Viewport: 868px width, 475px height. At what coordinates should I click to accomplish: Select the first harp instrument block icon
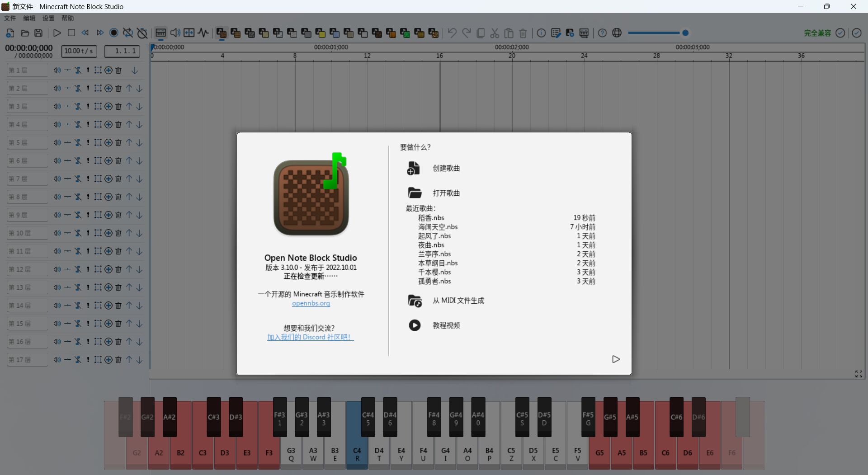(x=222, y=33)
